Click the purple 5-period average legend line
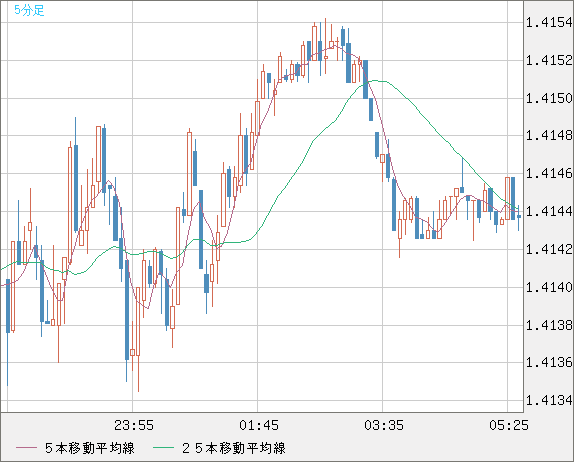Image resolution: width=574 pixels, height=462 pixels. click(26, 448)
